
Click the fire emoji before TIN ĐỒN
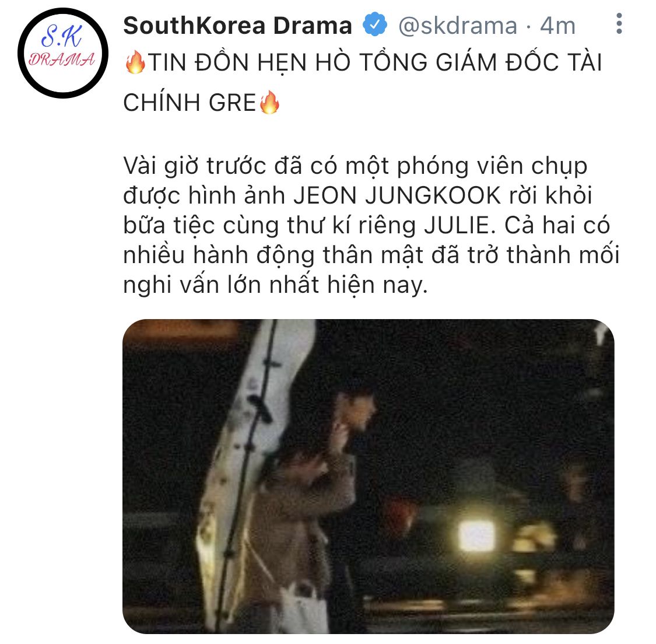click(x=135, y=62)
